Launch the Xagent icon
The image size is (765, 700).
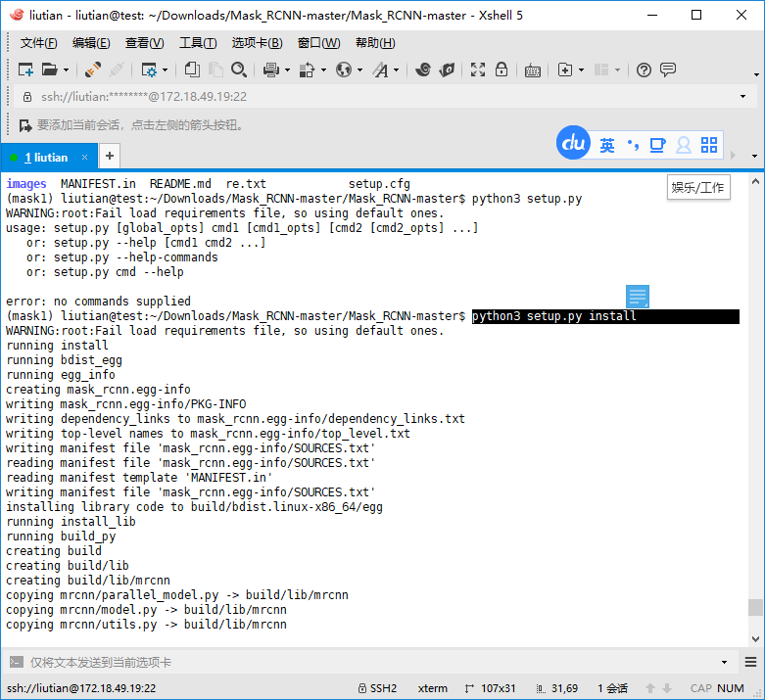[x=447, y=70]
